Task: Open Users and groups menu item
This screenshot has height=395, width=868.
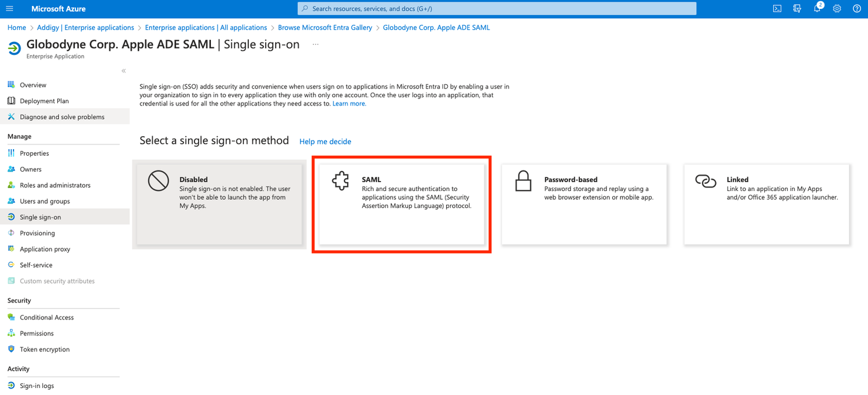Action: tap(45, 201)
